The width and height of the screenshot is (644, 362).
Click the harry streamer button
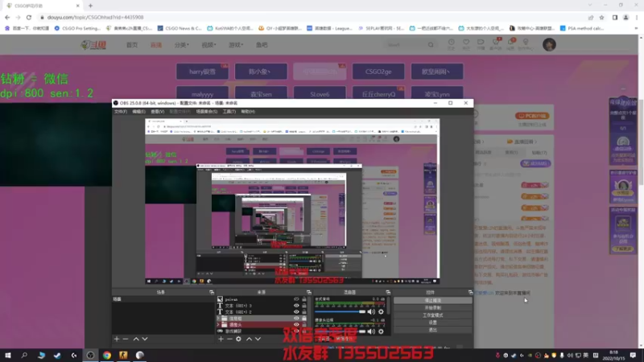(202, 72)
